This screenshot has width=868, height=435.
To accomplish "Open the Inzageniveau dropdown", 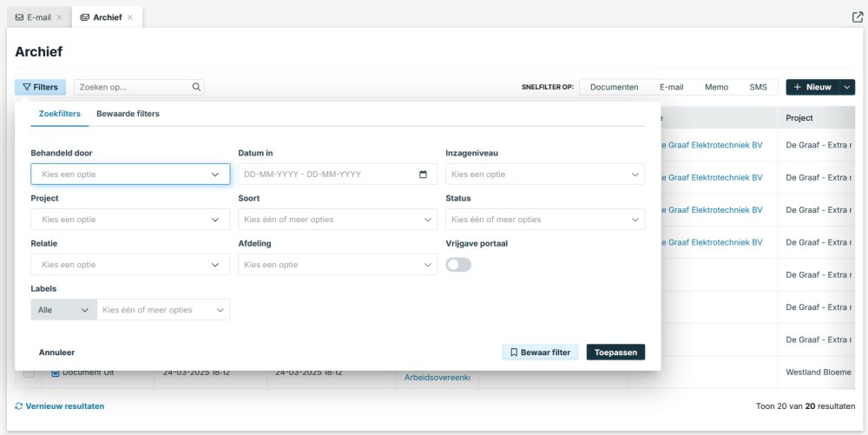I will click(x=545, y=175).
